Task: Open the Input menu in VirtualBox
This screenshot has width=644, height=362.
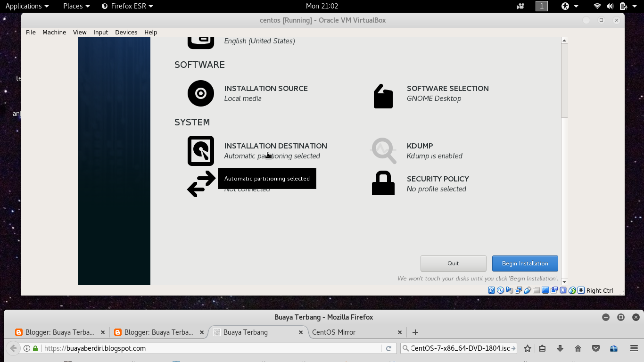Action: [x=100, y=32]
